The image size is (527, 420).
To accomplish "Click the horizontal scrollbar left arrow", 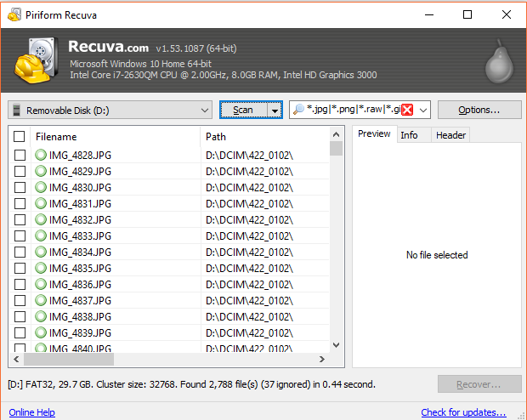I will tap(16, 359).
